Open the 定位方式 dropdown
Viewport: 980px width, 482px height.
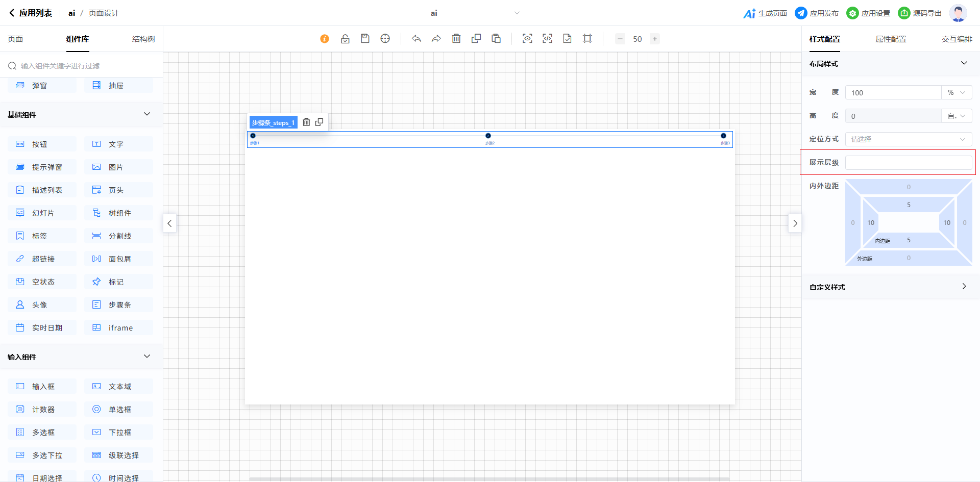908,139
